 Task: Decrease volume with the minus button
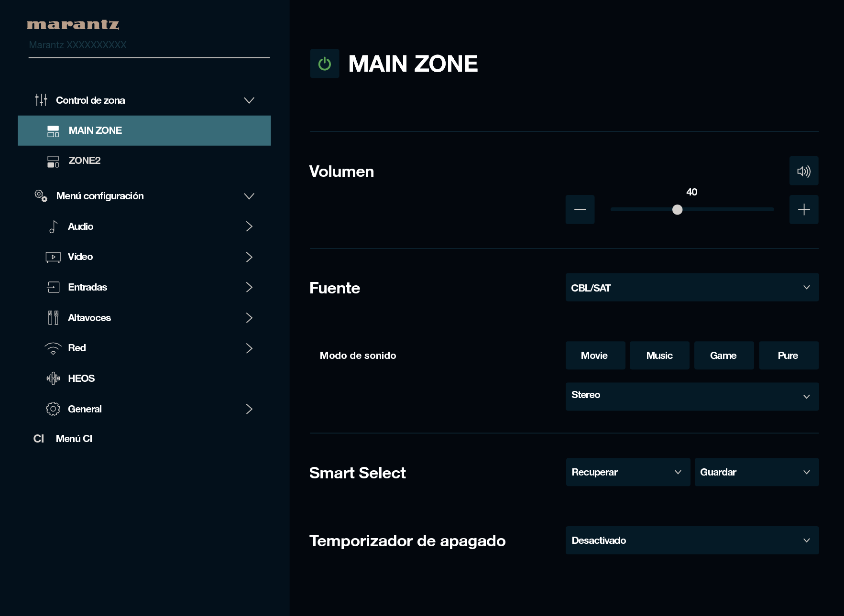click(x=580, y=209)
